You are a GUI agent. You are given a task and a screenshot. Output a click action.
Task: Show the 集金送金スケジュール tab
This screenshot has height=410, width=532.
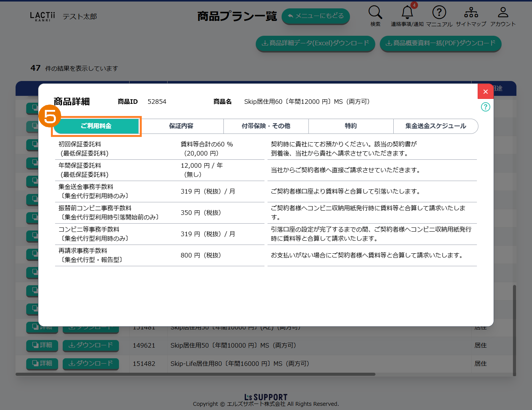click(435, 126)
